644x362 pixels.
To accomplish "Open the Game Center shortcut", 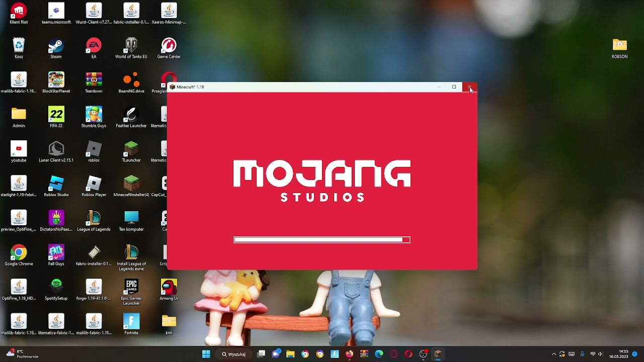I will coord(169,48).
